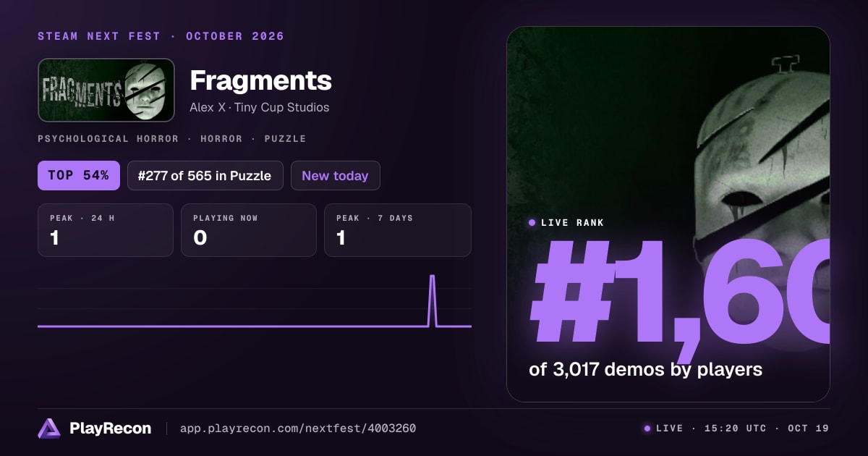Click the purple dot beside LIVE RANK
The width and height of the screenshot is (868, 456).
[532, 223]
